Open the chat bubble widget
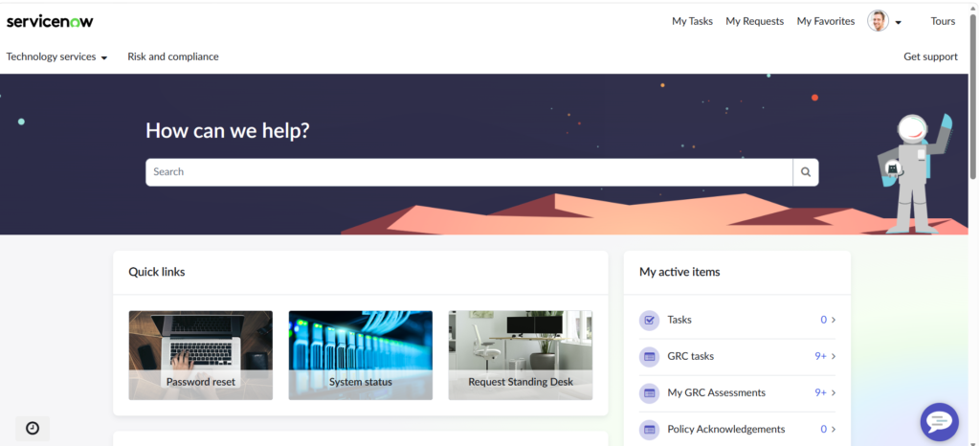 [x=939, y=421]
